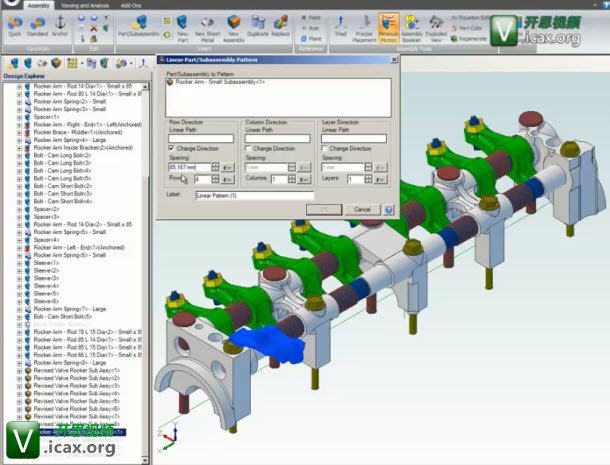Click the Quick constrain tool icon
The width and height of the screenshot is (610, 465).
coord(14,24)
